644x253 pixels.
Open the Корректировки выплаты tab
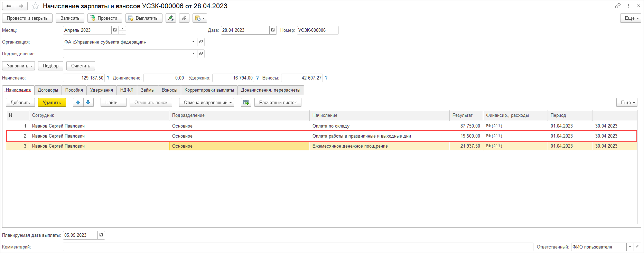[209, 90]
